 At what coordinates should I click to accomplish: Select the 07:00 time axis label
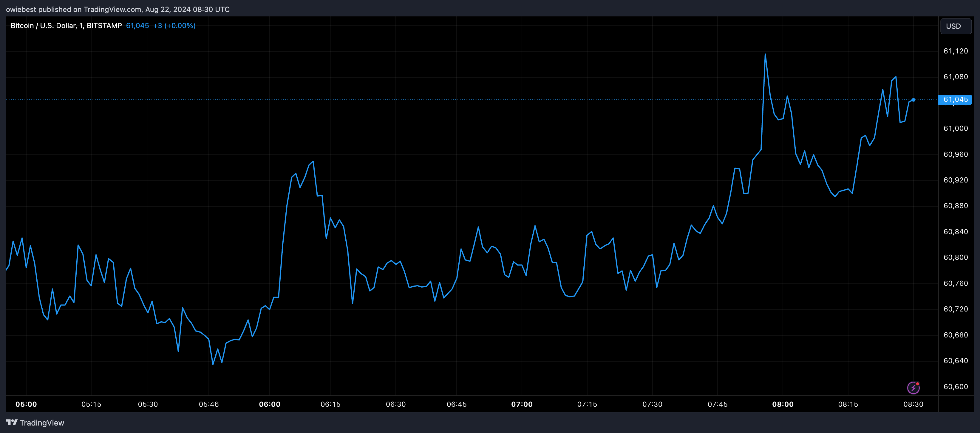coord(522,404)
